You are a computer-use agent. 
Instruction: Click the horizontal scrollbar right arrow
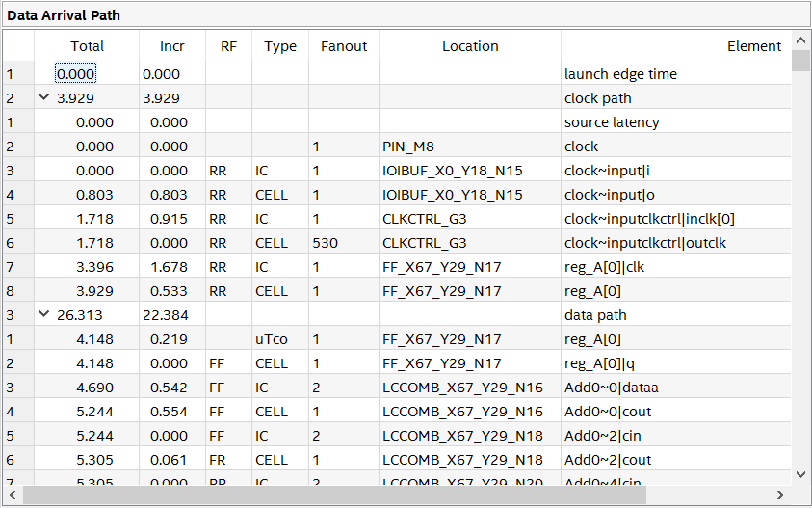click(x=781, y=495)
